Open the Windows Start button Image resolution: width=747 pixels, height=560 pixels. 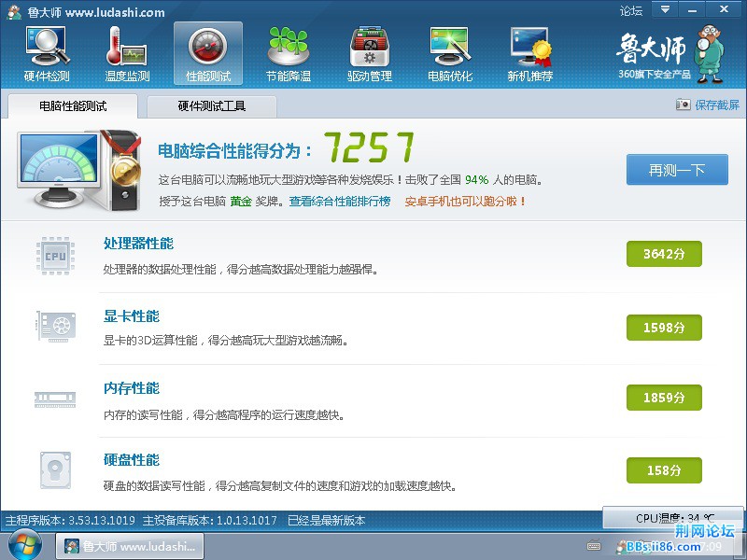(25, 545)
